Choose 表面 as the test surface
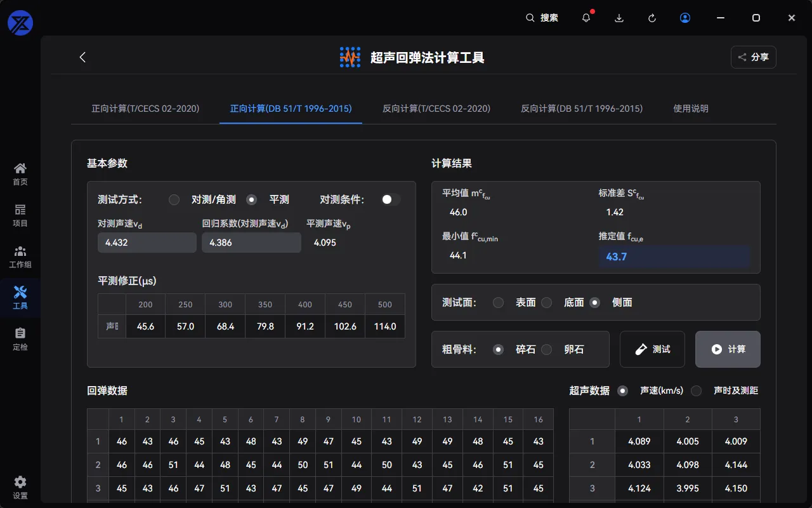Image resolution: width=812 pixels, height=508 pixels. pyautogui.click(x=499, y=302)
